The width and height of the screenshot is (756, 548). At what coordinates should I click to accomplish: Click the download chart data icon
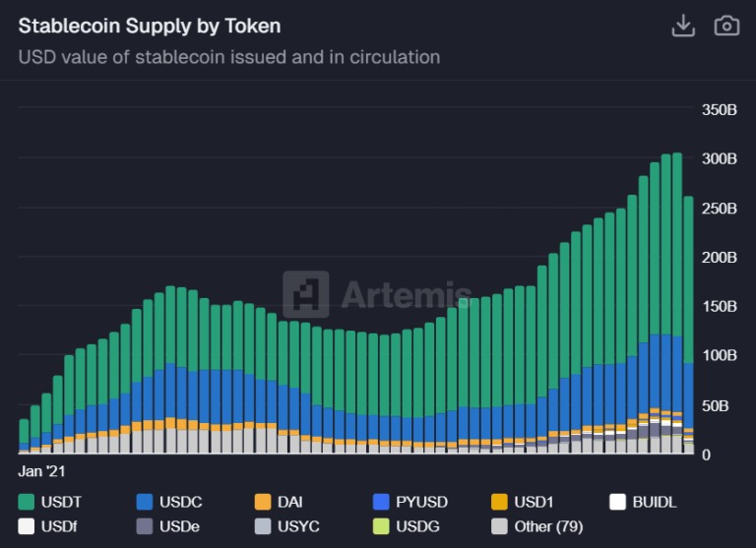point(683,26)
